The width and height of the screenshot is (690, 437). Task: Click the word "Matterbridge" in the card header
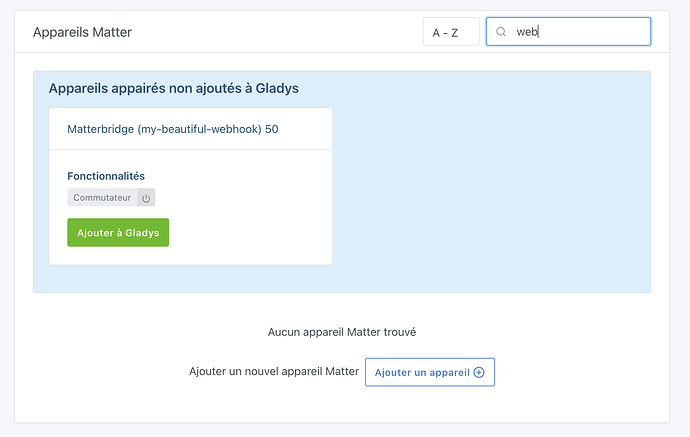pyautogui.click(x=100, y=129)
